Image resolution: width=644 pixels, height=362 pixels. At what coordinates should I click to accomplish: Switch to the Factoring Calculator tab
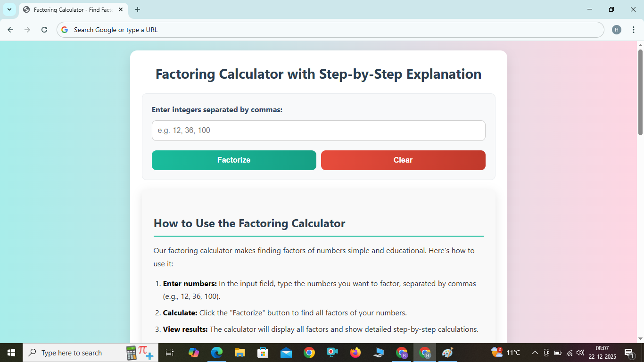pos(71,9)
